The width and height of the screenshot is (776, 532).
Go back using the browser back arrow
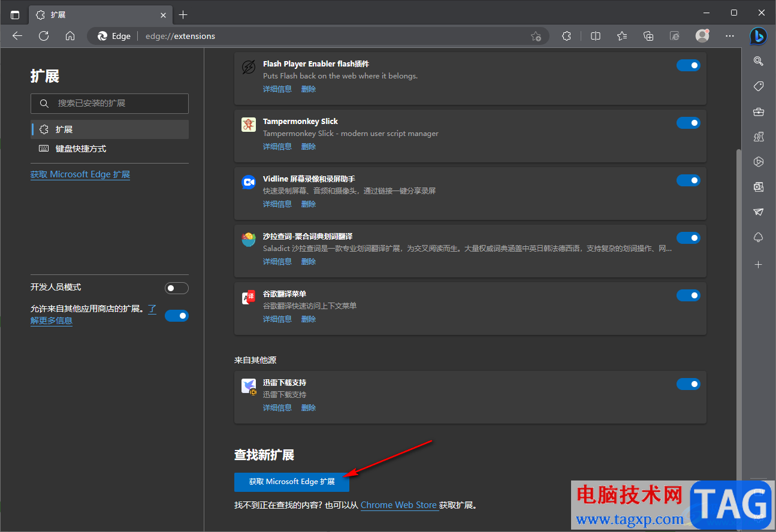click(17, 36)
